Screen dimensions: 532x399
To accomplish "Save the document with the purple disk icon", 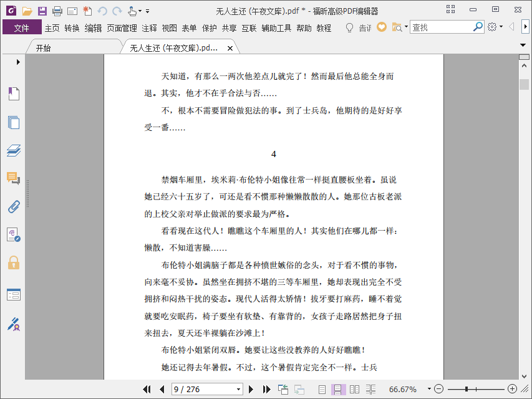I will [42, 11].
